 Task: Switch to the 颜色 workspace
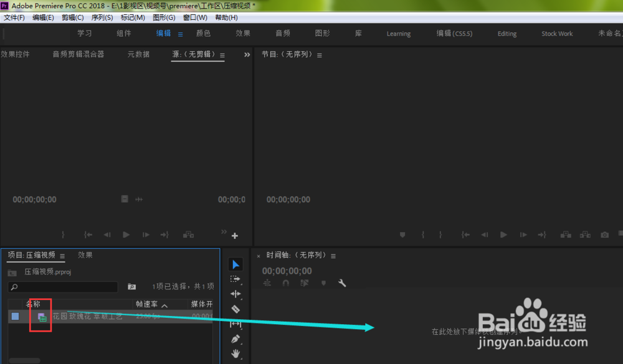(204, 34)
